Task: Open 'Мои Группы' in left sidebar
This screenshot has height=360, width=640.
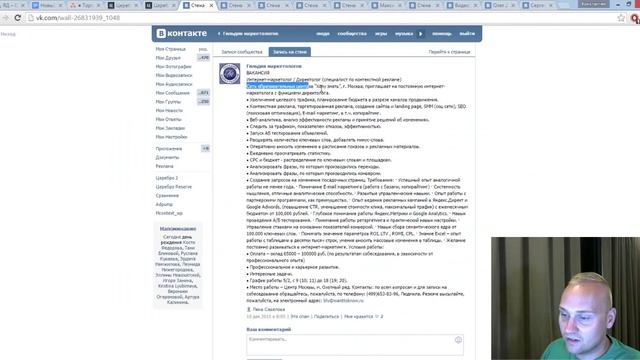Action: tap(168, 102)
